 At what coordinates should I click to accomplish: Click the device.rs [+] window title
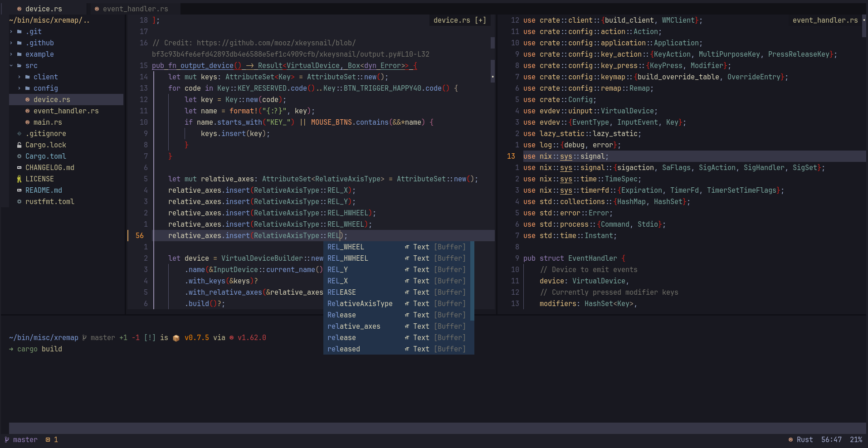(x=459, y=20)
